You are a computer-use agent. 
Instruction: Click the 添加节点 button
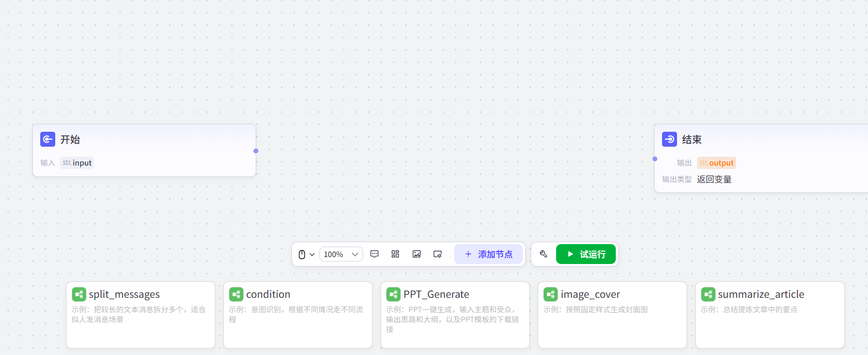pyautogui.click(x=488, y=254)
